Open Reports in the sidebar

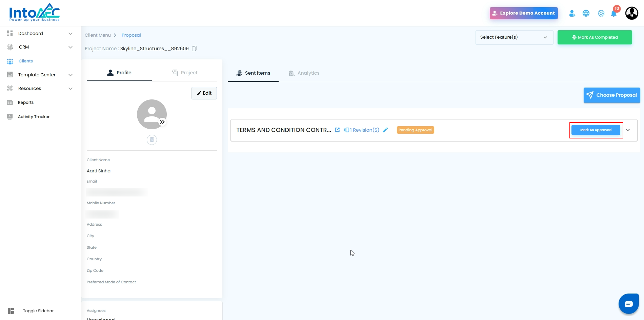pos(26,102)
